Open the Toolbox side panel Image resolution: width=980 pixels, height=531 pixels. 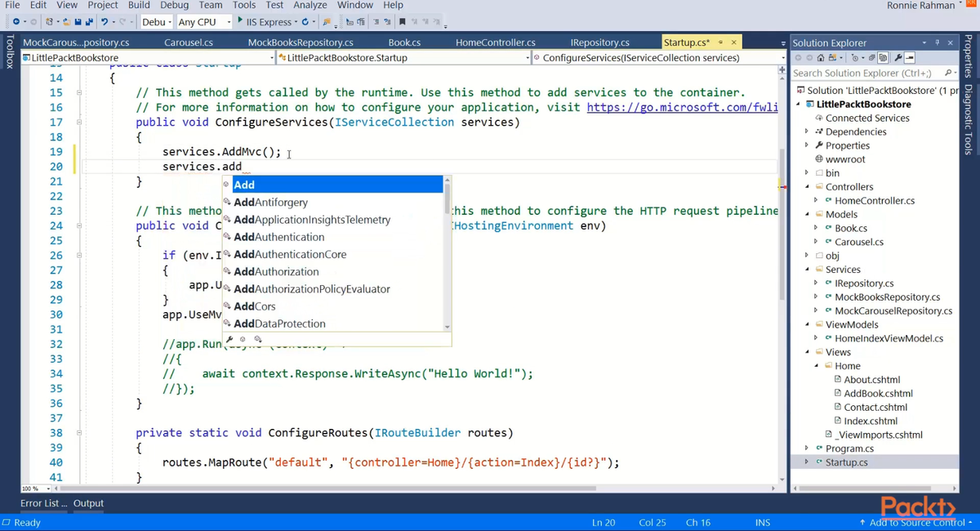pos(10,51)
